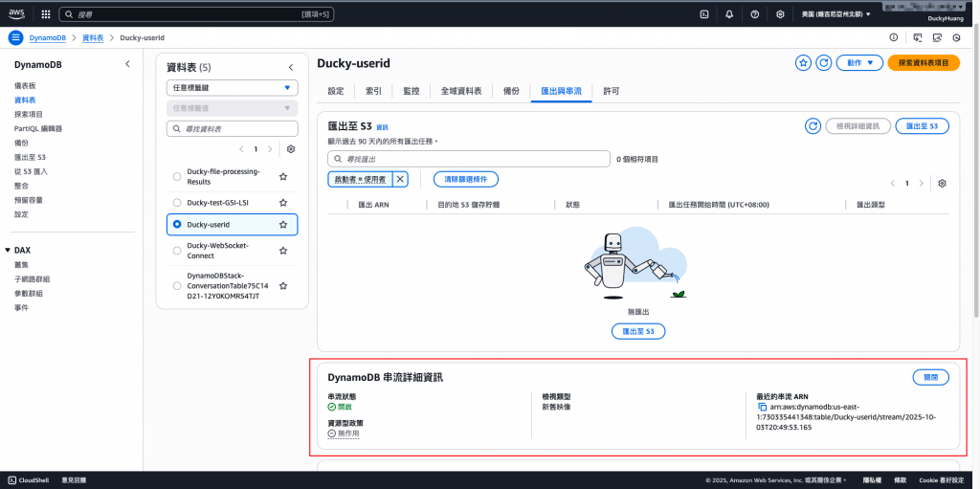Viewport: 980px width, 489px height.
Task: Open the DuckyHuang account menu
Action: [x=945, y=19]
